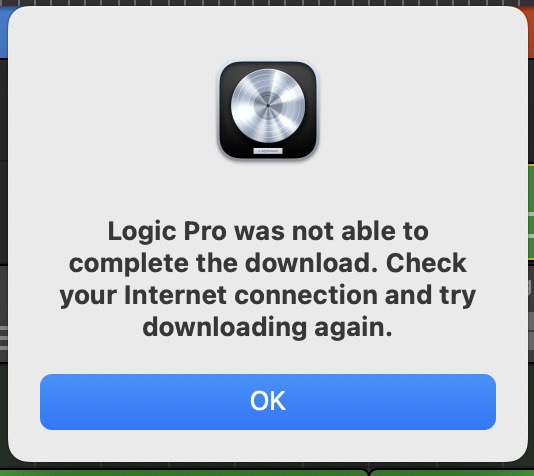
Task: Click the silver disc in the icon
Action: [268, 106]
